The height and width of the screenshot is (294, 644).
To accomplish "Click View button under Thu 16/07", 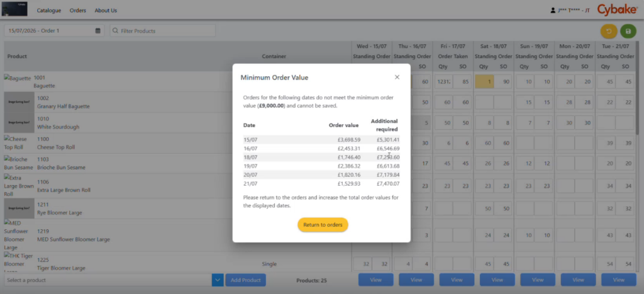I will 416,280.
